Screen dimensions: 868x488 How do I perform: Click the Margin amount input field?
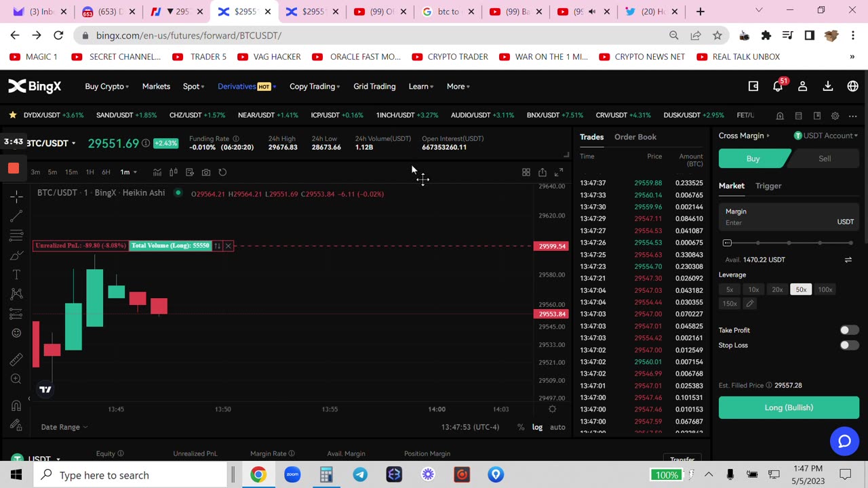(789, 217)
